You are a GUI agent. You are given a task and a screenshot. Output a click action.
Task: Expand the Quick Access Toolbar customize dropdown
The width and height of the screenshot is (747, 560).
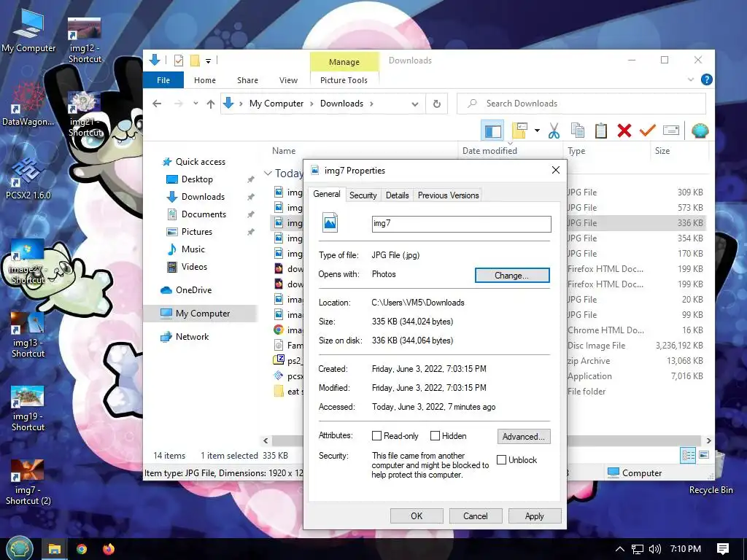click(208, 61)
